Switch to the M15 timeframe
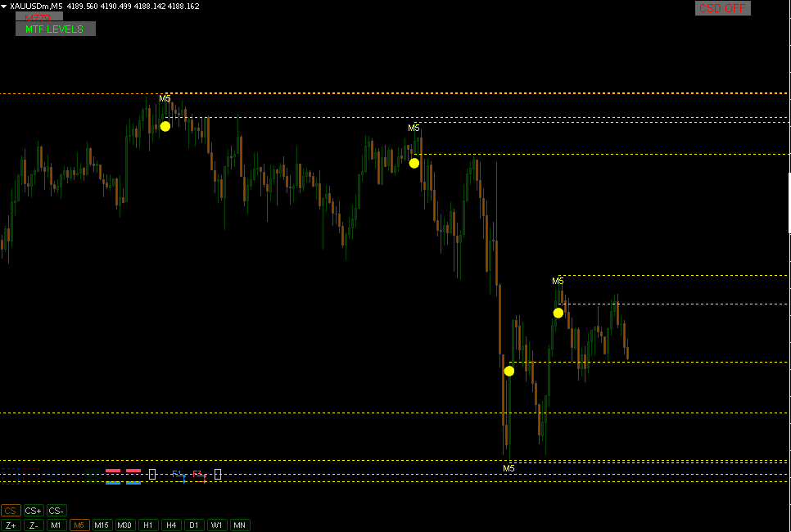 pyautogui.click(x=102, y=525)
